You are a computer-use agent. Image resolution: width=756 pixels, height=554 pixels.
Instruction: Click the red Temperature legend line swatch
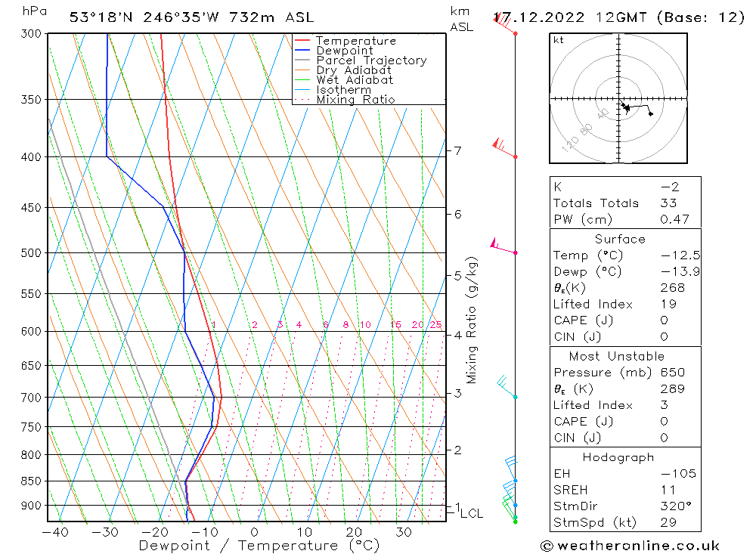tap(302, 41)
